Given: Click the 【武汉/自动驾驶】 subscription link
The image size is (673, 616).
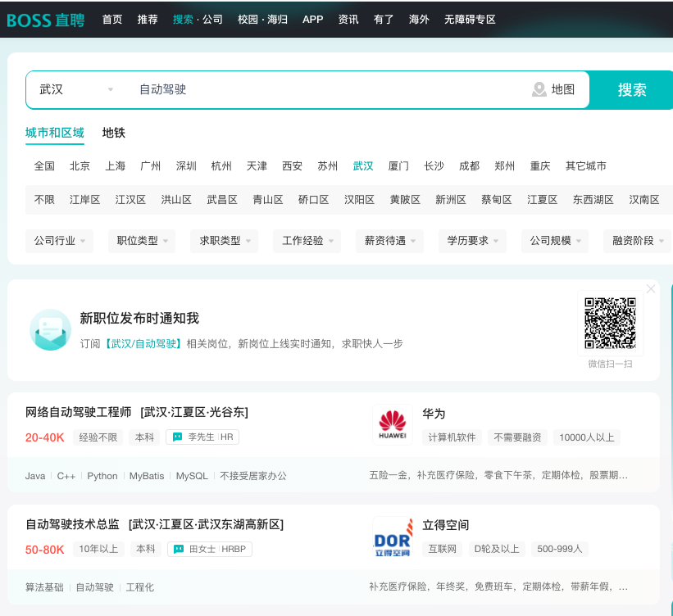Looking at the screenshot, I should click(x=143, y=344).
